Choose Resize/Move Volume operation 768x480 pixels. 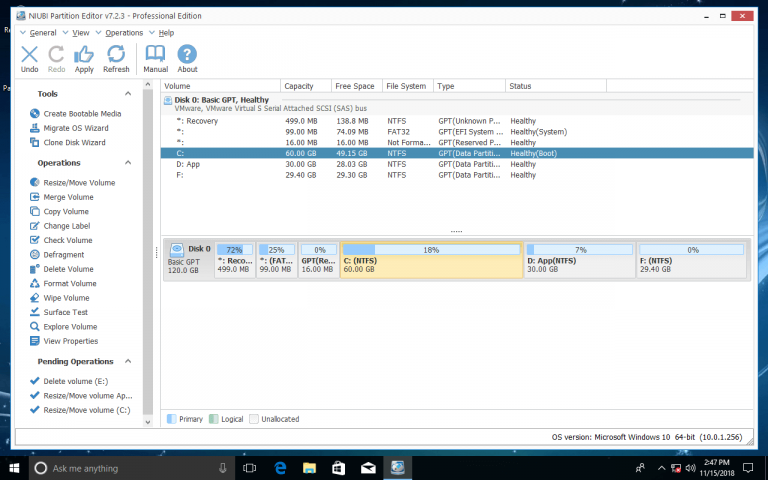(72, 183)
